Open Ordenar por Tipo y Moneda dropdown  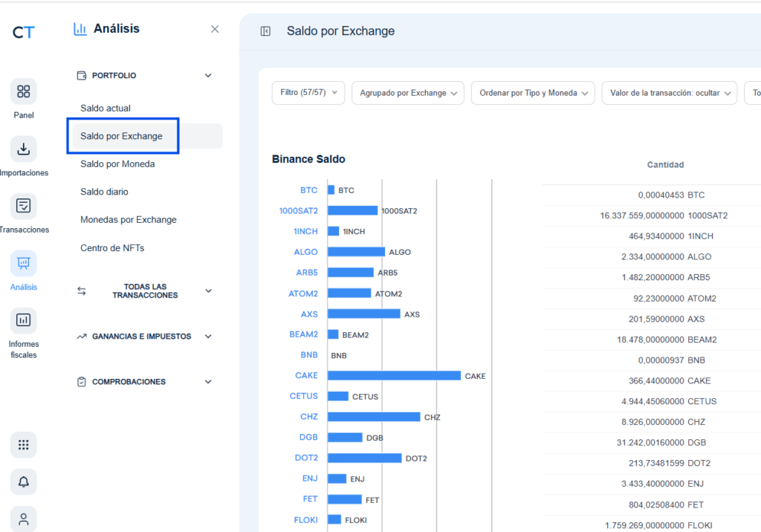pyautogui.click(x=533, y=93)
